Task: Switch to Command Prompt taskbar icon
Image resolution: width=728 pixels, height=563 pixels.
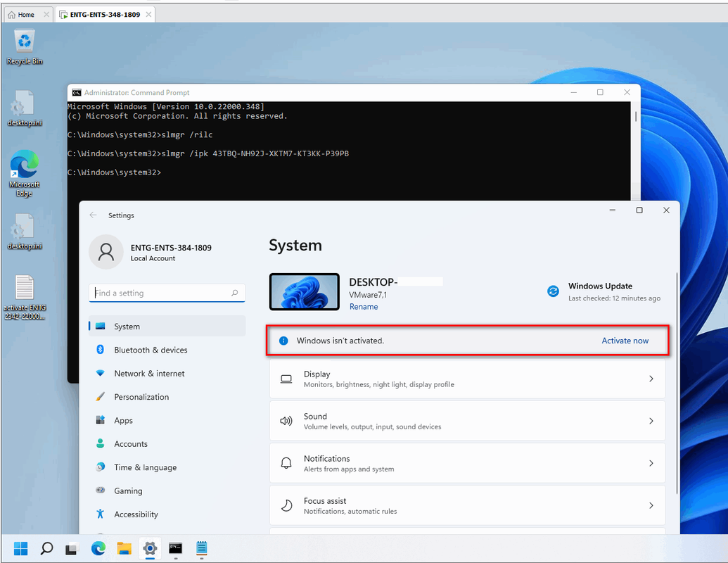Action: coord(176,549)
